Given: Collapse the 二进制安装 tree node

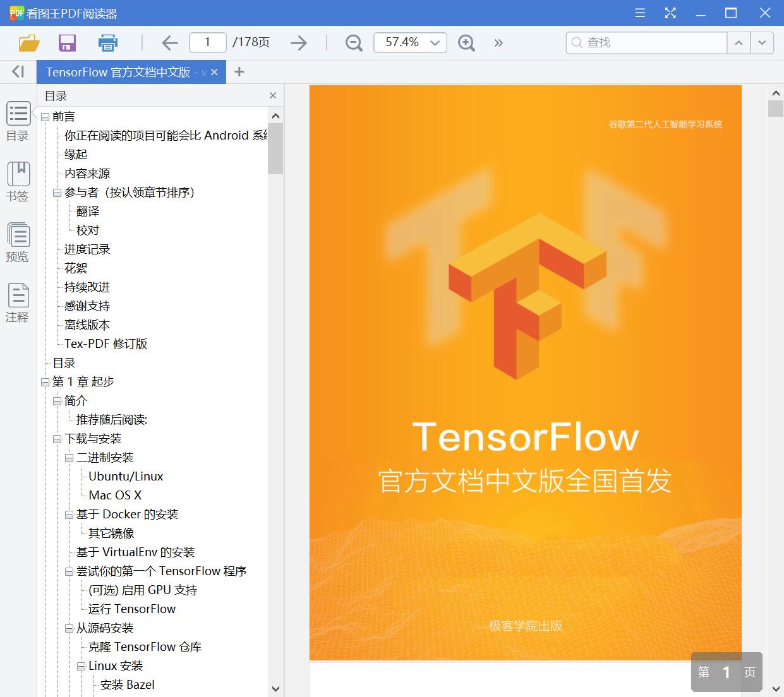Looking at the screenshot, I should [x=69, y=458].
